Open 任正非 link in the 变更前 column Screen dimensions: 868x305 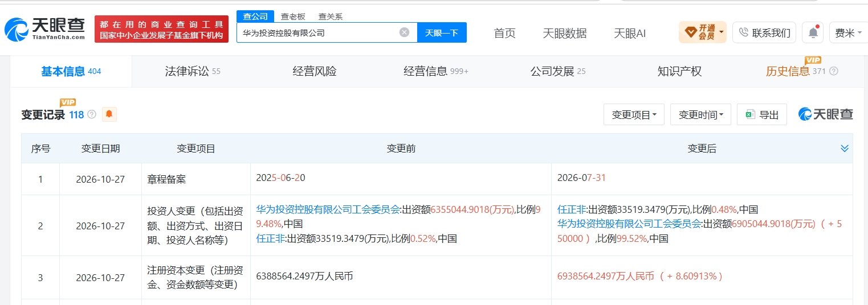pos(270,238)
